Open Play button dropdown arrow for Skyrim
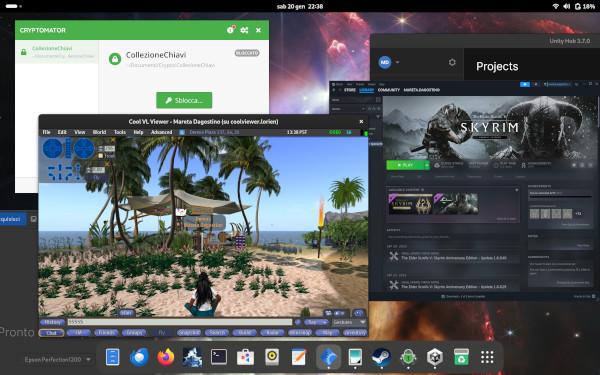The height and width of the screenshot is (375, 600). pos(427,165)
